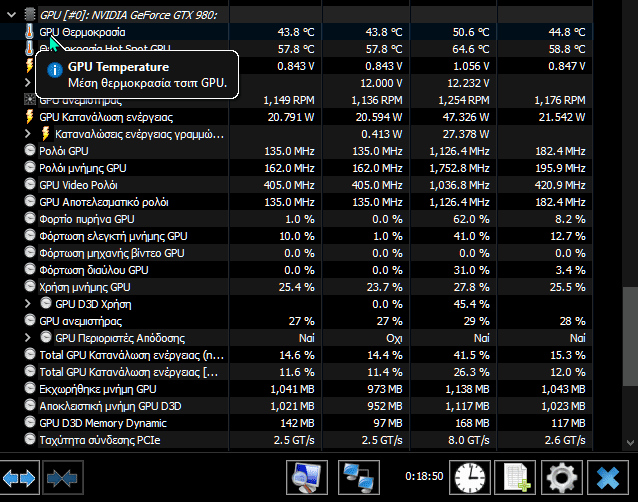Click the 62.0 % GPU core load maximum

tap(471, 219)
